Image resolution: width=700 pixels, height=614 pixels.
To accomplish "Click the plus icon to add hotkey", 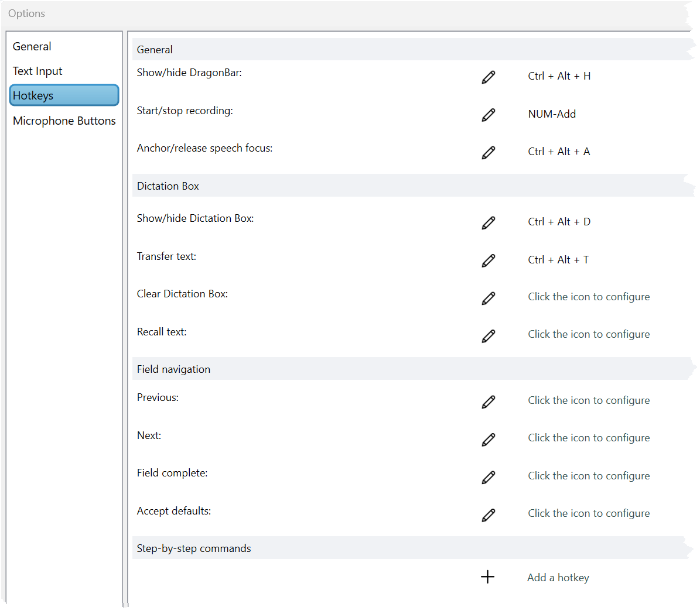I will 487,577.
